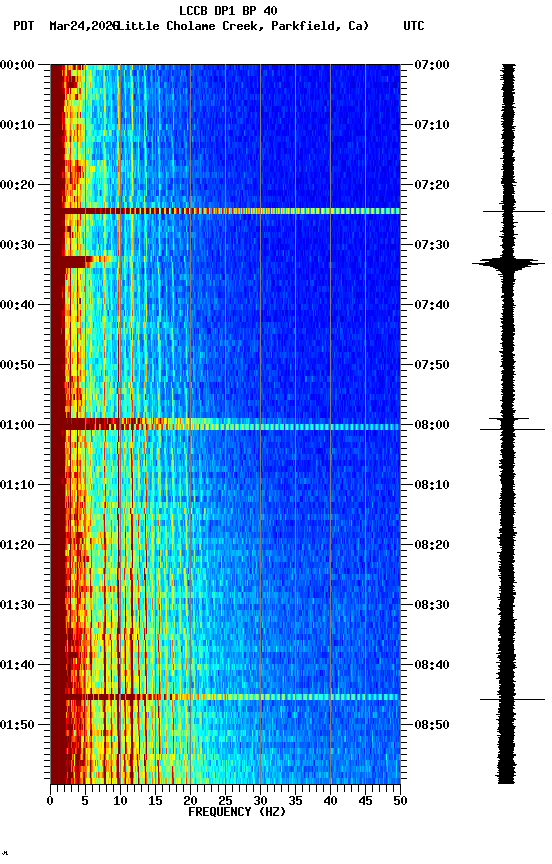This screenshot has width=552, height=864.
Task: Click the UTC time label 07:50
Action: (432, 365)
